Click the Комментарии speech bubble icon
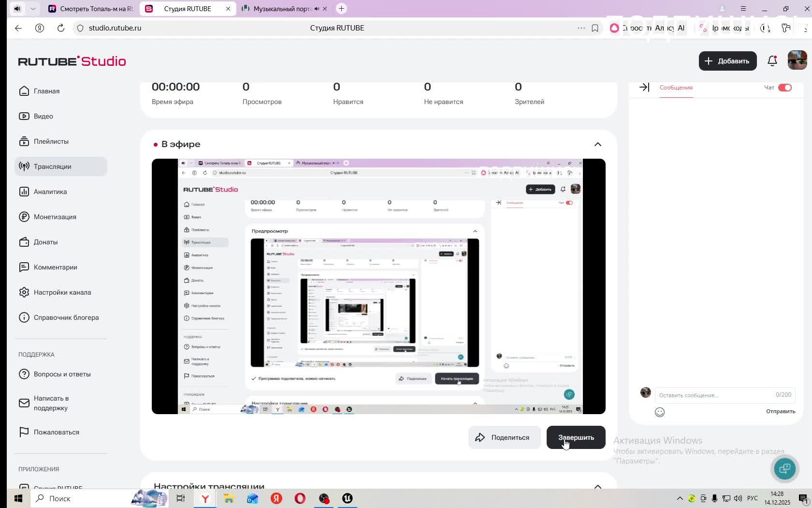 24,267
